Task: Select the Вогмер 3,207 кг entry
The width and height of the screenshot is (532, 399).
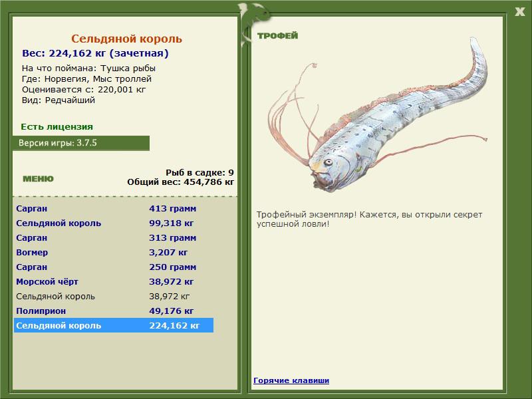Action: tap(113, 253)
